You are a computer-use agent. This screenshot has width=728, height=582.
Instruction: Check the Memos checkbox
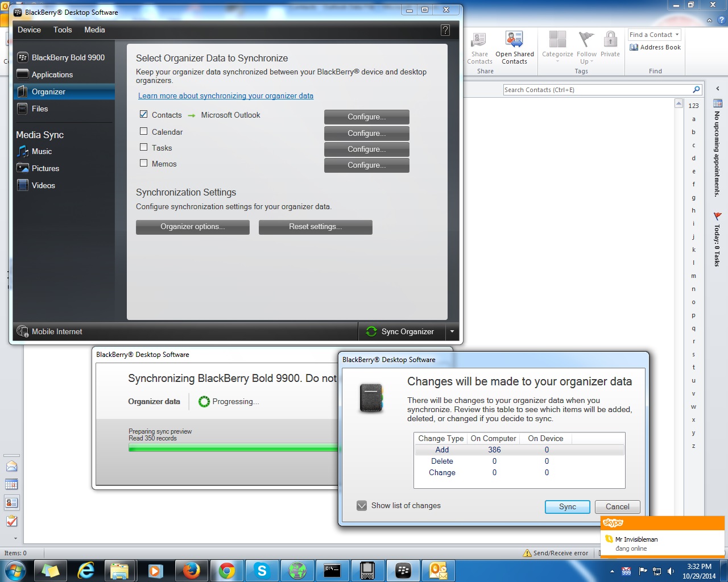click(144, 163)
